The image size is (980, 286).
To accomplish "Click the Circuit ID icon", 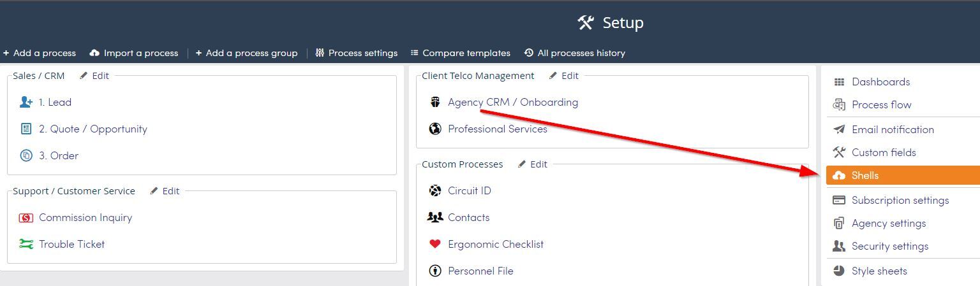I will click(x=435, y=190).
